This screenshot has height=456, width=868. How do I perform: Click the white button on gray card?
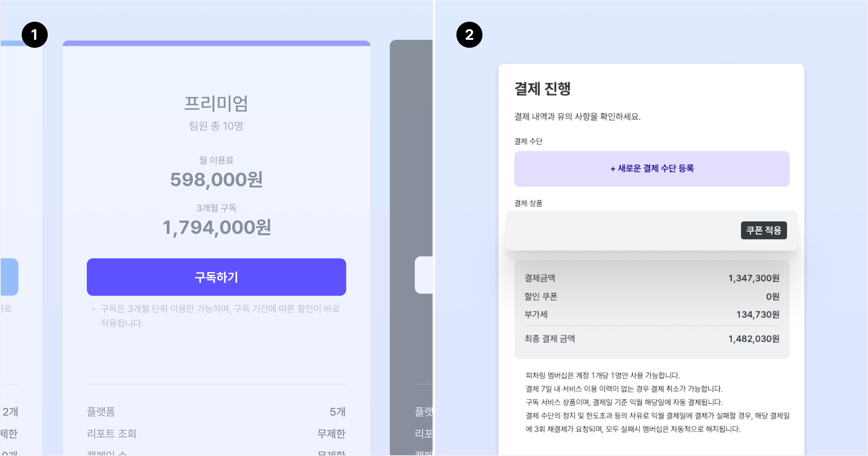(424, 275)
